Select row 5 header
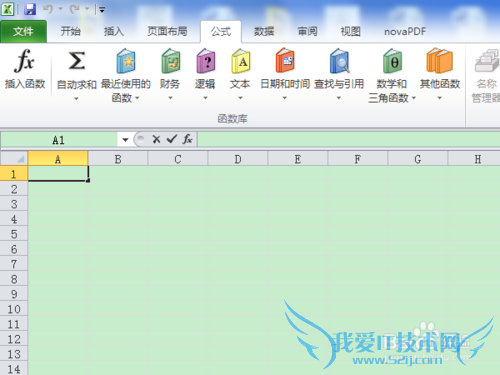The image size is (500, 375). click(x=14, y=234)
